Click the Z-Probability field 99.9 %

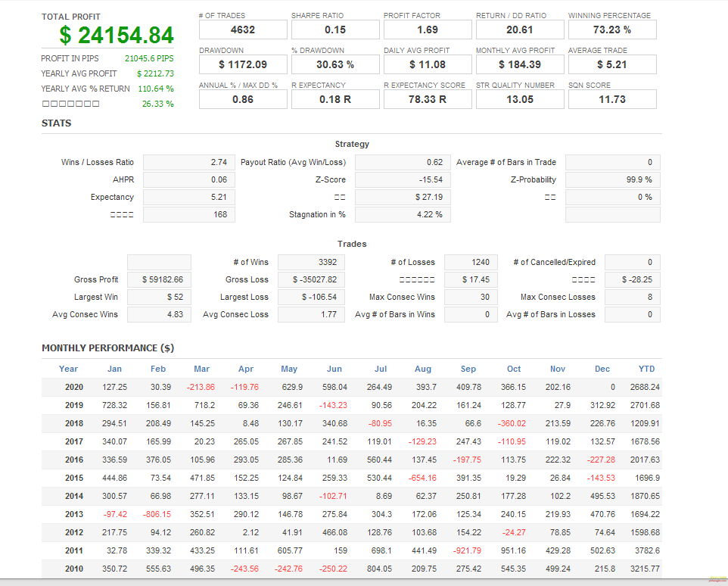coord(613,179)
